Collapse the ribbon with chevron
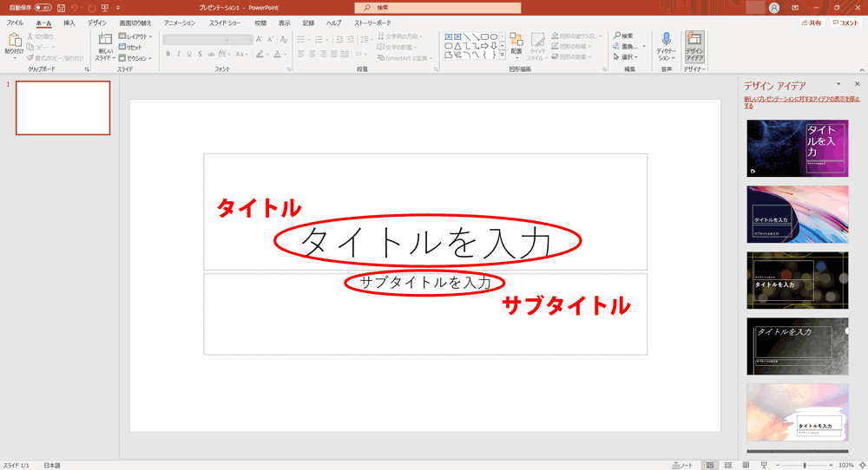Viewport: 868px width, 470px height. click(x=861, y=69)
